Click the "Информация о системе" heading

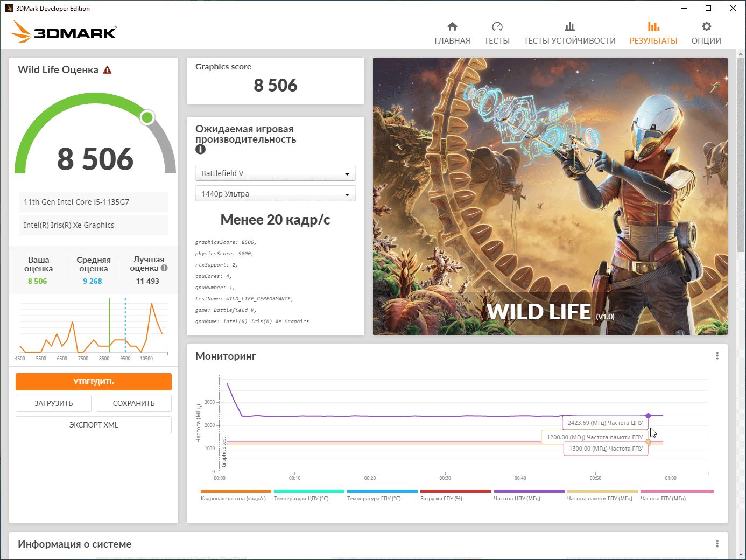click(x=75, y=544)
